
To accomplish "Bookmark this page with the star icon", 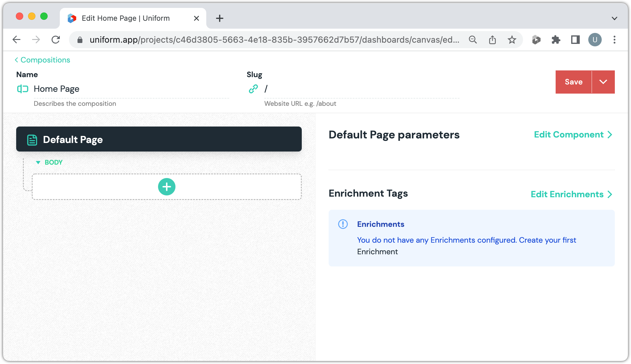I will (x=512, y=40).
